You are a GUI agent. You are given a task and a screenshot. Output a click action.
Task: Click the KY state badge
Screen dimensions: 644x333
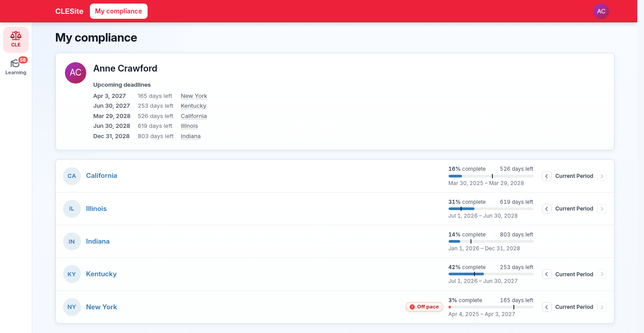tap(72, 274)
